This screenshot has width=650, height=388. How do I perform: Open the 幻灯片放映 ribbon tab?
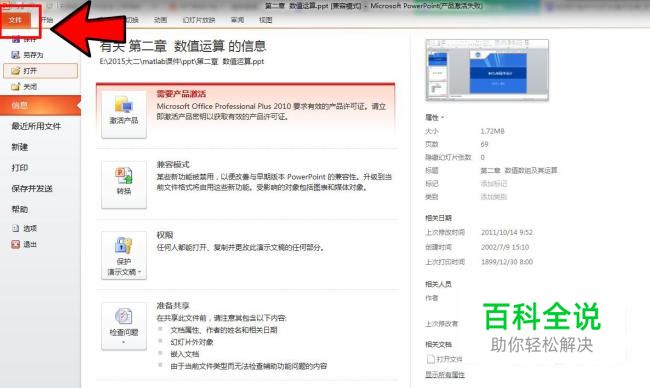click(199, 20)
